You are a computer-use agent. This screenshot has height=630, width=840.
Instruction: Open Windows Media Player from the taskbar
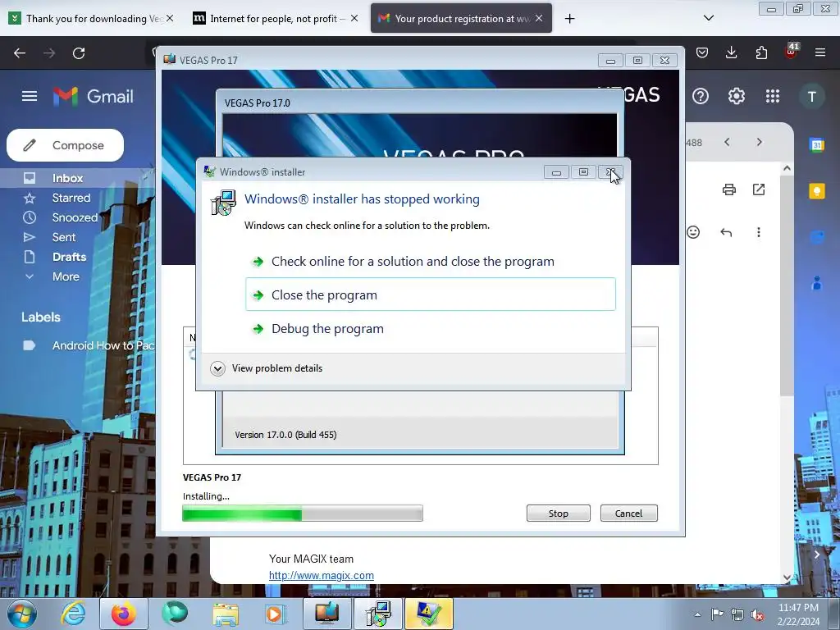275,614
